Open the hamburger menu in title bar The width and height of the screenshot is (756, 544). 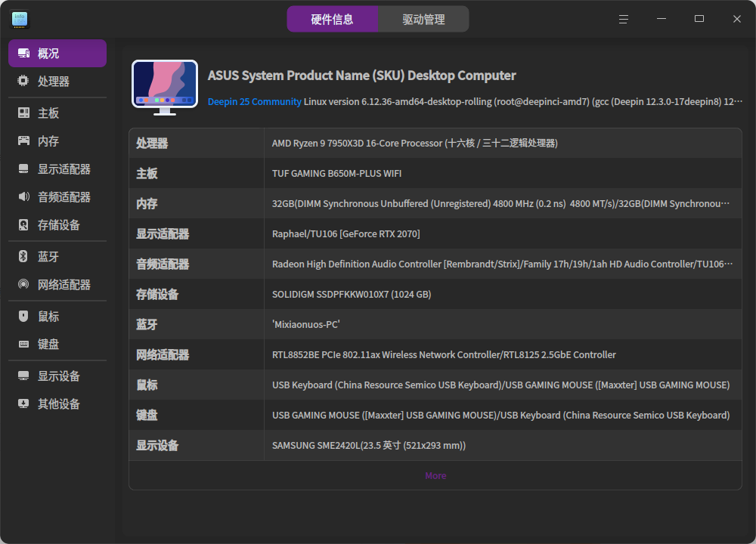[624, 19]
